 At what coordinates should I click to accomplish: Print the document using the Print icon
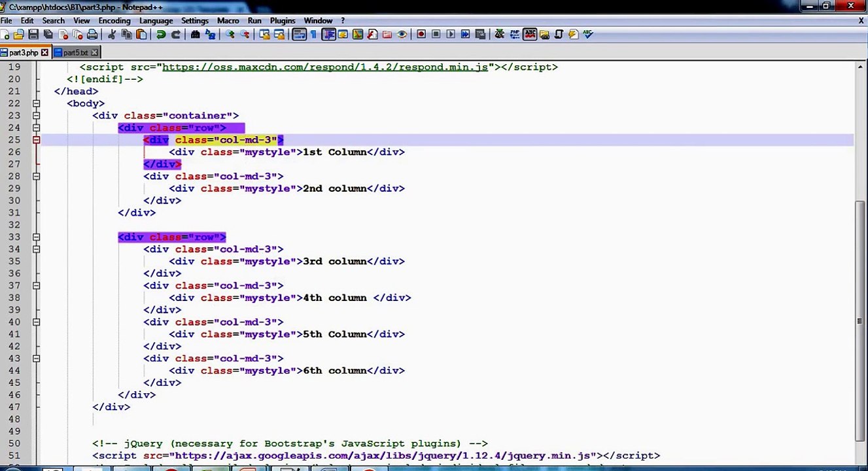tap(92, 34)
